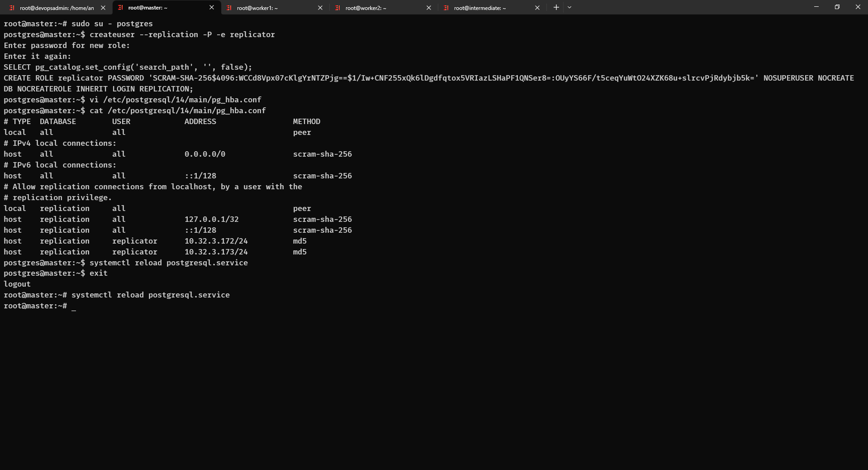Viewport: 868px width, 470px height.
Task: Click the 'postgres@master:~$ exit' command line
Action: tap(56, 273)
